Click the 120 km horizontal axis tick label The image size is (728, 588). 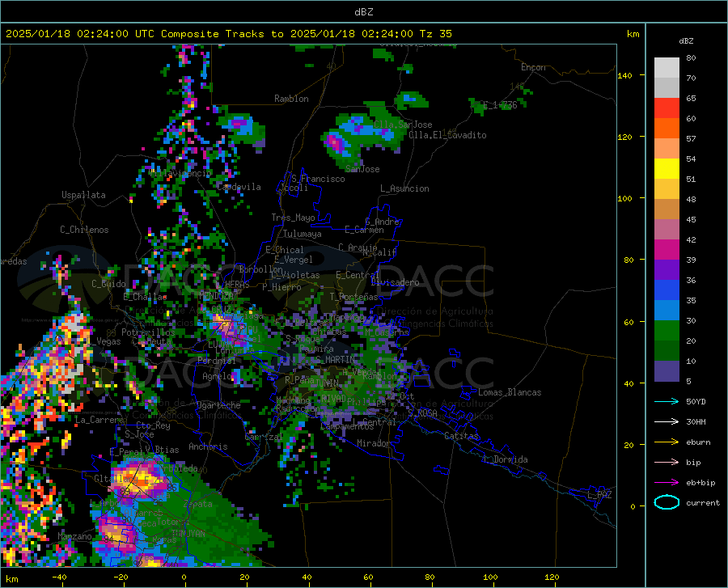point(552,577)
